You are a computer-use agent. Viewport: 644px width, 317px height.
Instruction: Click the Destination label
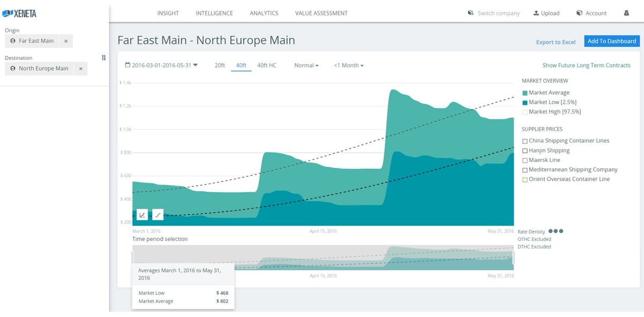tap(18, 58)
